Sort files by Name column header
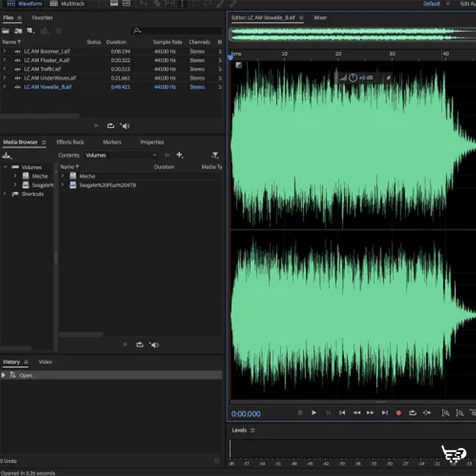 (11, 42)
